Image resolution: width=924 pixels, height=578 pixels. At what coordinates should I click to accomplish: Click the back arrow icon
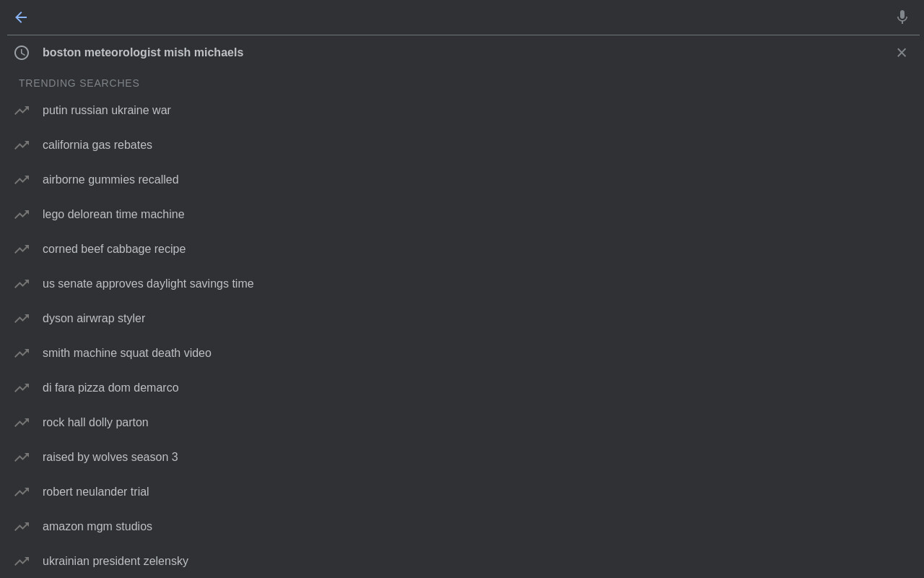click(21, 17)
